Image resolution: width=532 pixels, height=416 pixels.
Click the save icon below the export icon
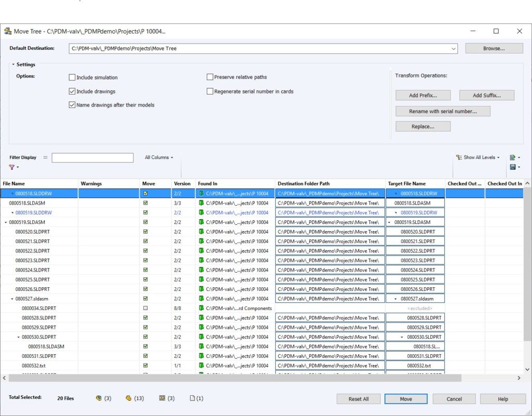click(x=513, y=167)
